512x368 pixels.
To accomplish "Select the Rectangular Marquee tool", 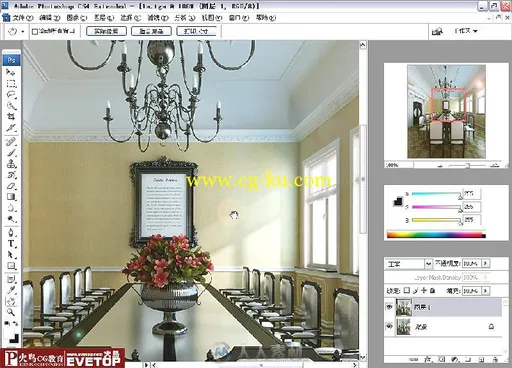I will [x=11, y=83].
